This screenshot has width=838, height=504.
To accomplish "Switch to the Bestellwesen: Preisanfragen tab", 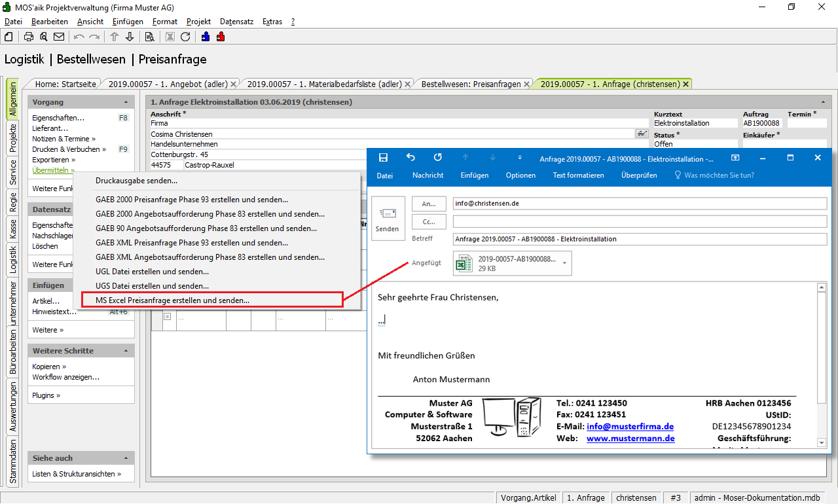I will click(471, 84).
